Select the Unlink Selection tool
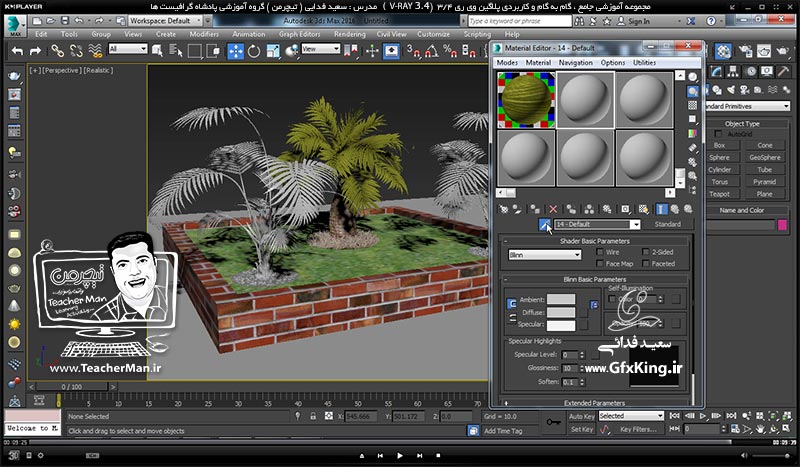 click(77, 51)
